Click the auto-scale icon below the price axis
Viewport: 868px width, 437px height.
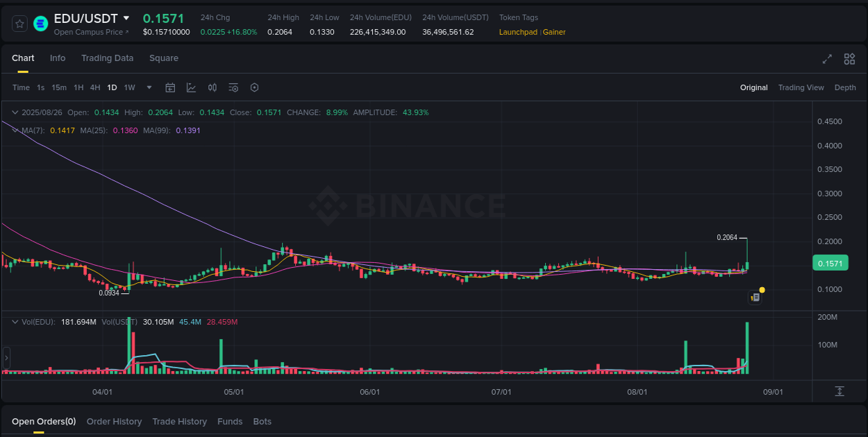840,391
